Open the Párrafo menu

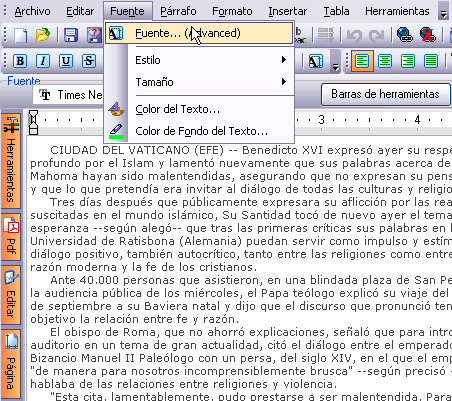pyautogui.click(x=178, y=11)
